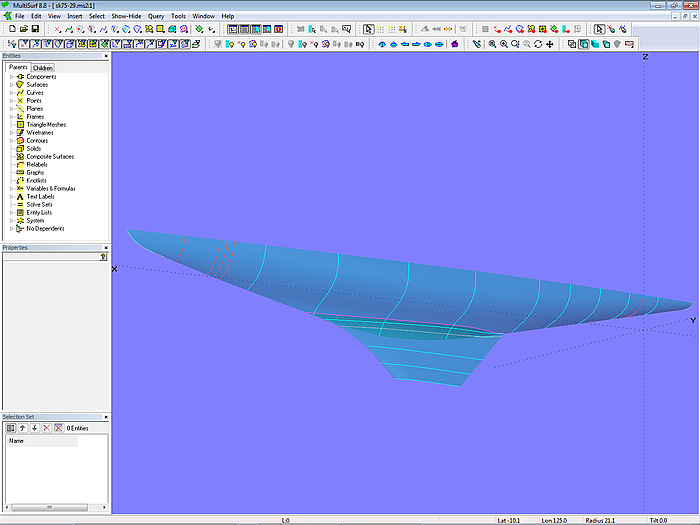Click the Open file folder icon
This screenshot has width=700, height=525.
click(23, 29)
